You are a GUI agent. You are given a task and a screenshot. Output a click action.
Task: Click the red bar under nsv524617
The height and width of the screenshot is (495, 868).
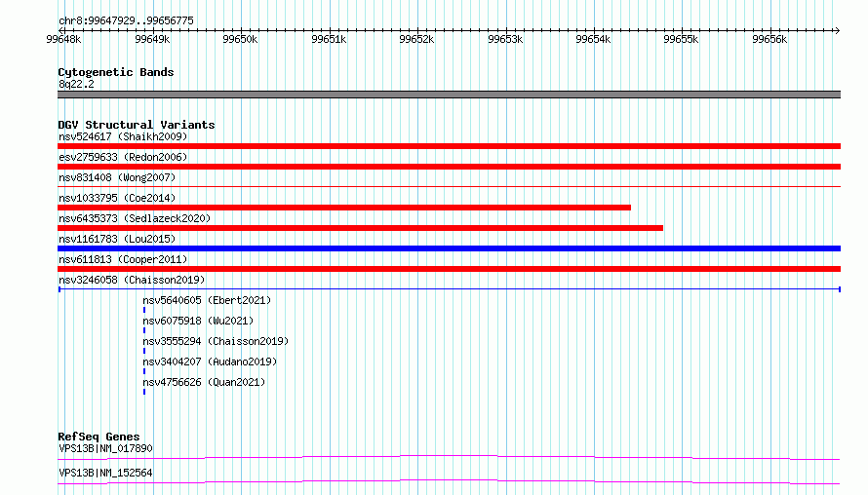pos(449,146)
